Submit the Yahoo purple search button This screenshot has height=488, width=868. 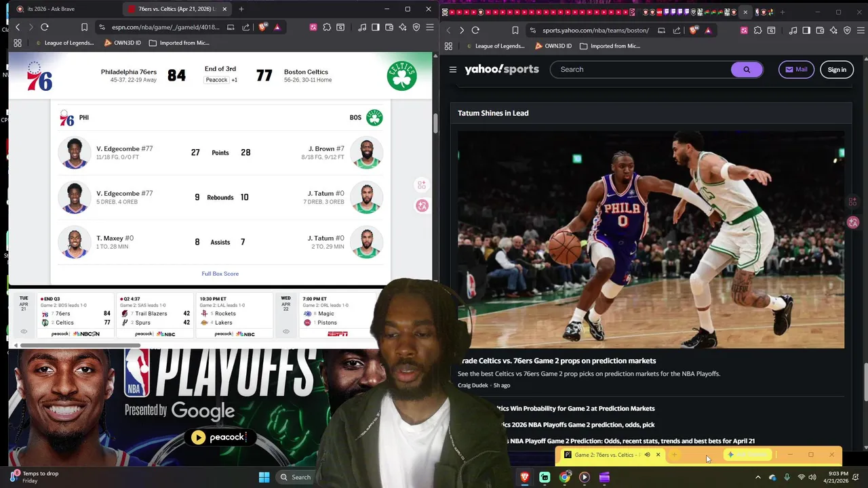[x=747, y=69]
